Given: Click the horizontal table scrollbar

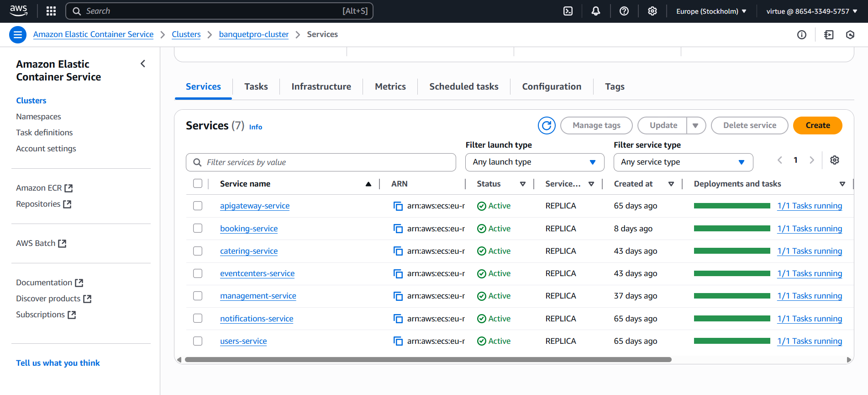Looking at the screenshot, I should coord(428,360).
